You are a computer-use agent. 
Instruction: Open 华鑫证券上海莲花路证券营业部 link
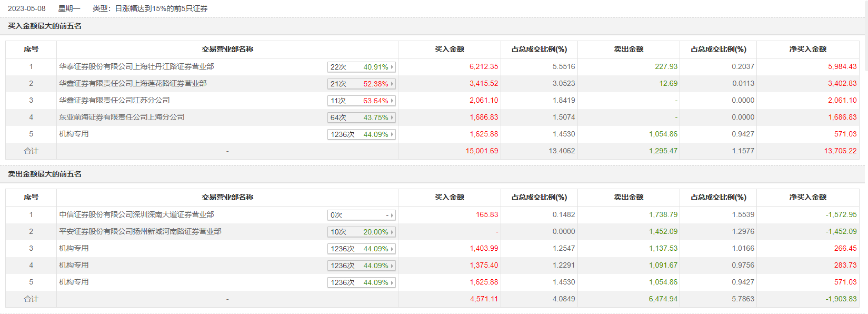coord(133,83)
